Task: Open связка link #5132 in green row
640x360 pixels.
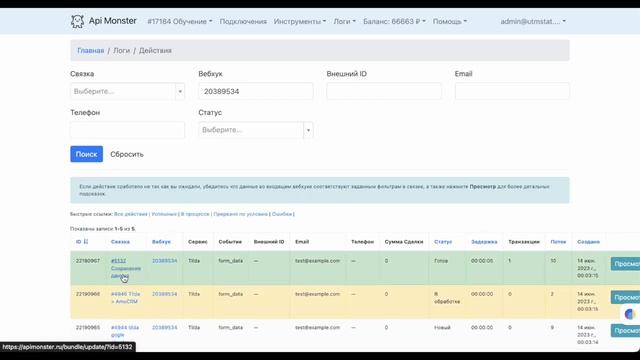Action: click(126, 268)
